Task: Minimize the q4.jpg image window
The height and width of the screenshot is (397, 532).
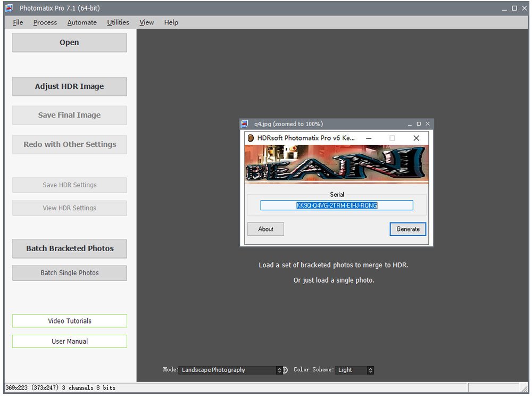Action: click(410, 124)
